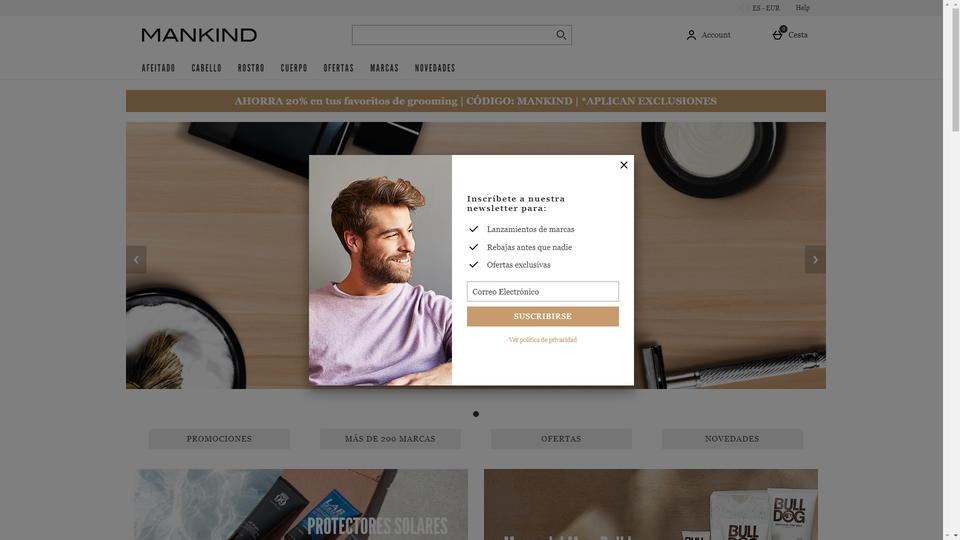Image resolution: width=960 pixels, height=540 pixels.
Task: Open the NOVEDADES navigation item
Action: 435,68
